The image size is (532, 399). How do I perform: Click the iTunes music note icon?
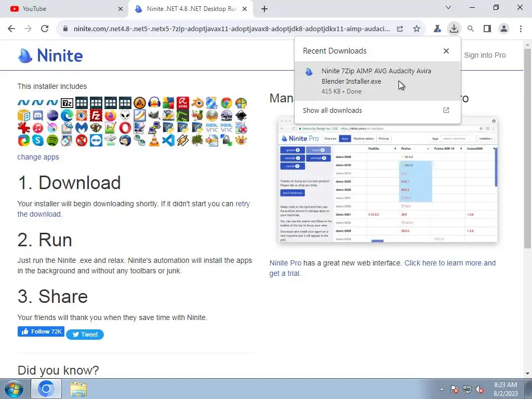pyautogui.click(x=38, y=128)
